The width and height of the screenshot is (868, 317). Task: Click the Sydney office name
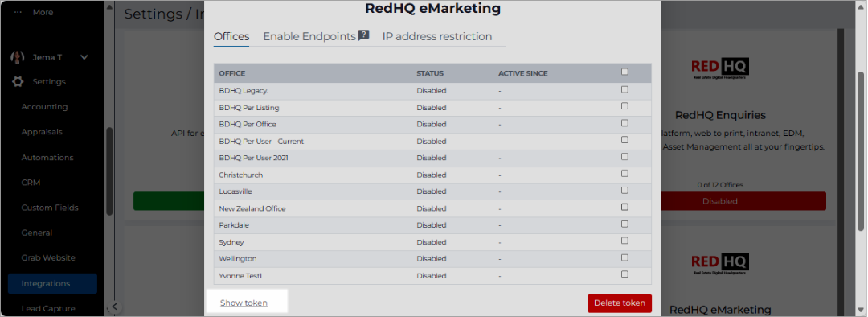tap(231, 242)
